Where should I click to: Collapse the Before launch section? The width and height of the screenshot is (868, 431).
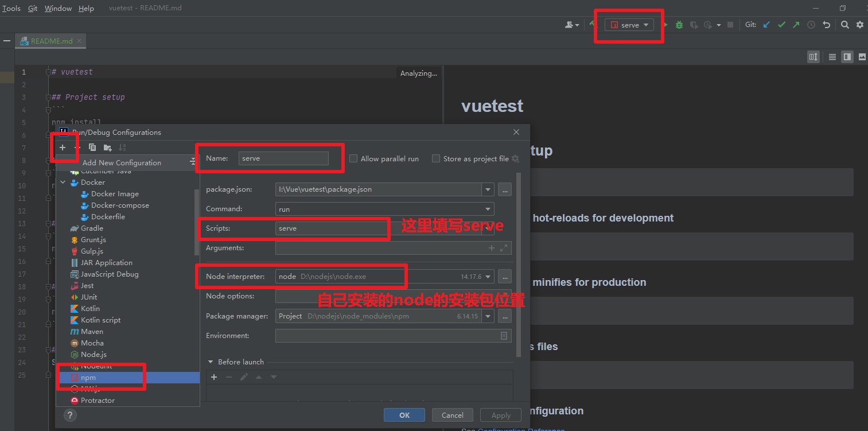[x=211, y=362]
